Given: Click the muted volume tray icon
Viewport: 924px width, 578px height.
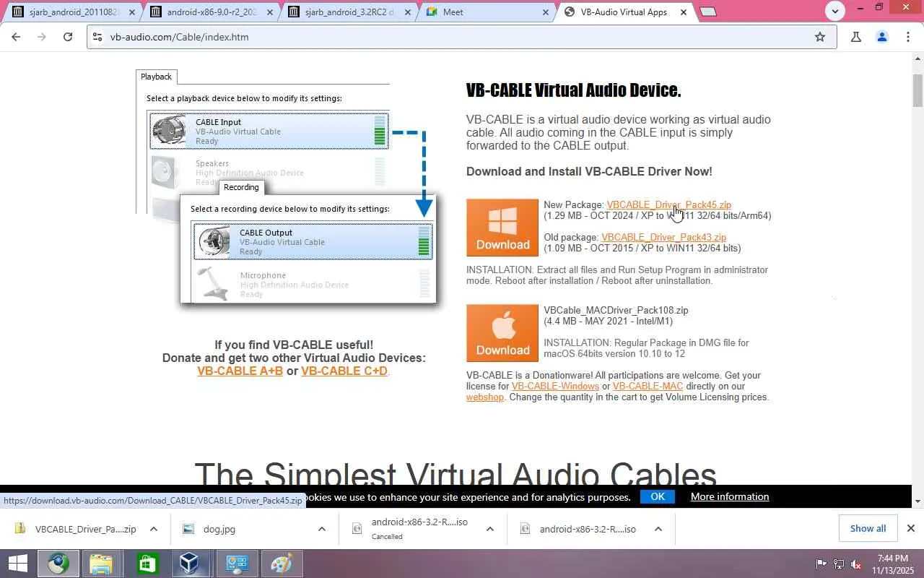Looking at the screenshot, I should coord(856,564).
